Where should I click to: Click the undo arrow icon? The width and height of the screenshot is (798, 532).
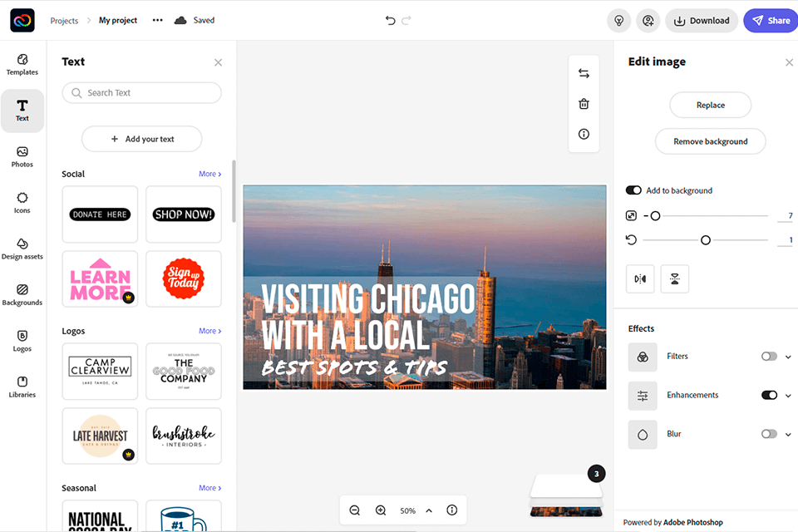coord(390,21)
